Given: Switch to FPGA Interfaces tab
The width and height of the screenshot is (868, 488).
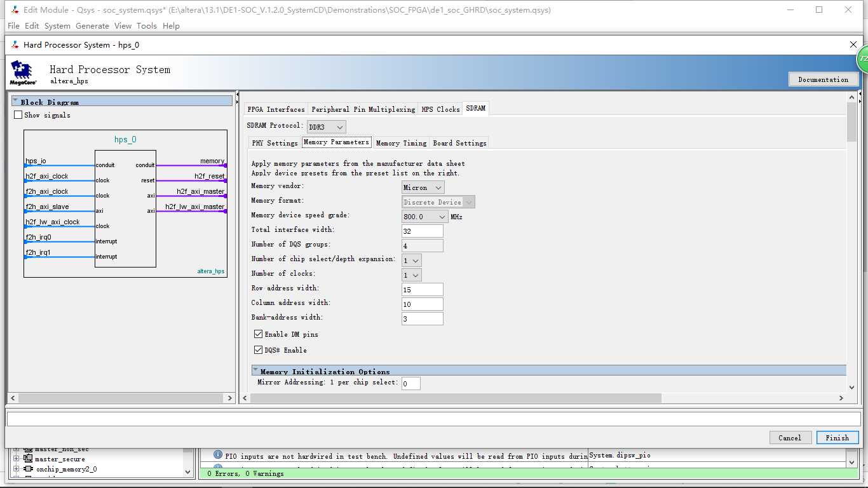Looking at the screenshot, I should [276, 109].
